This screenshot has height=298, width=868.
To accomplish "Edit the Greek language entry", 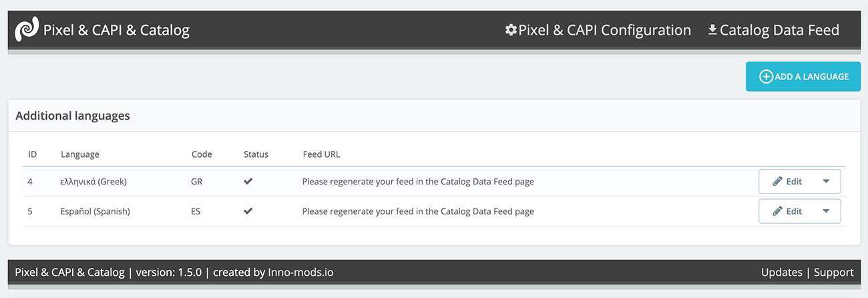I will [793, 181].
